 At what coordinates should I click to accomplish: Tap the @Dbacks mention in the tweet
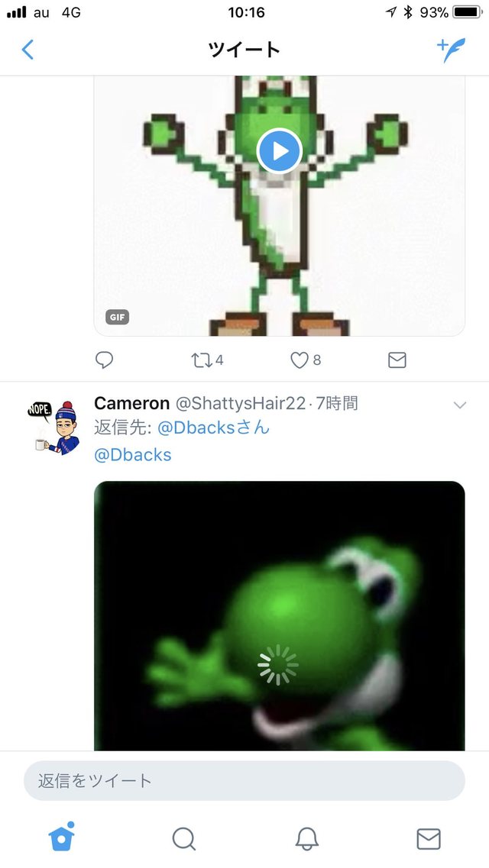[x=133, y=455]
